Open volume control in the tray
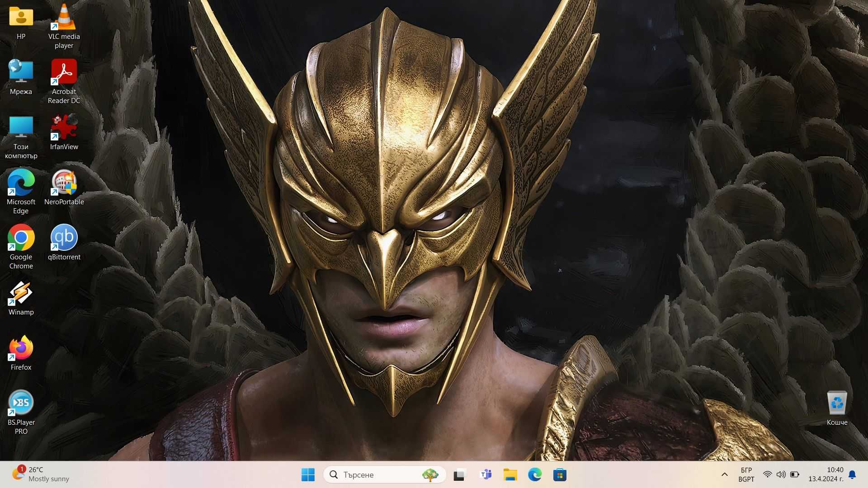This screenshot has width=868, height=488. pyautogui.click(x=781, y=474)
